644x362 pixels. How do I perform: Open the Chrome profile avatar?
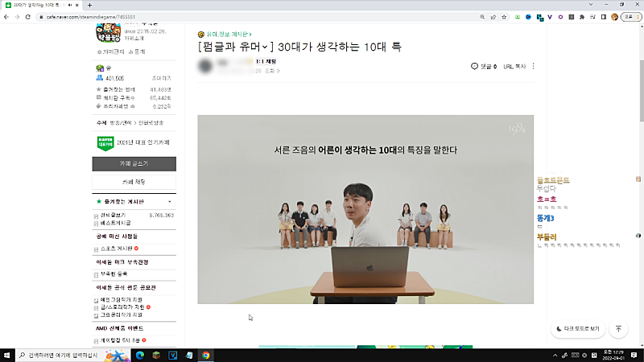click(x=614, y=17)
